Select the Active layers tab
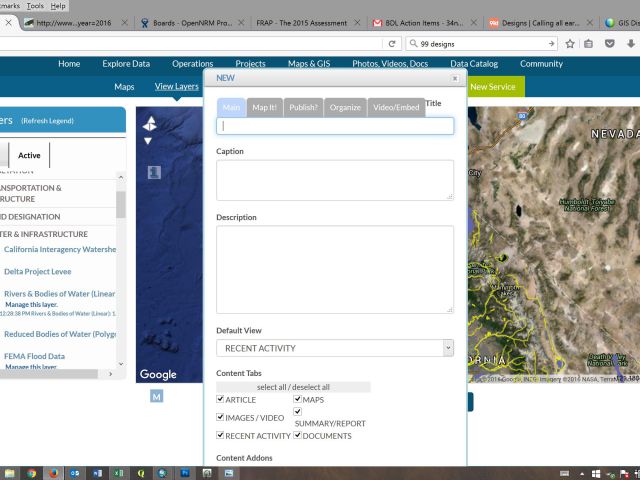Image resolution: width=640 pixels, height=480 pixels. [29, 156]
